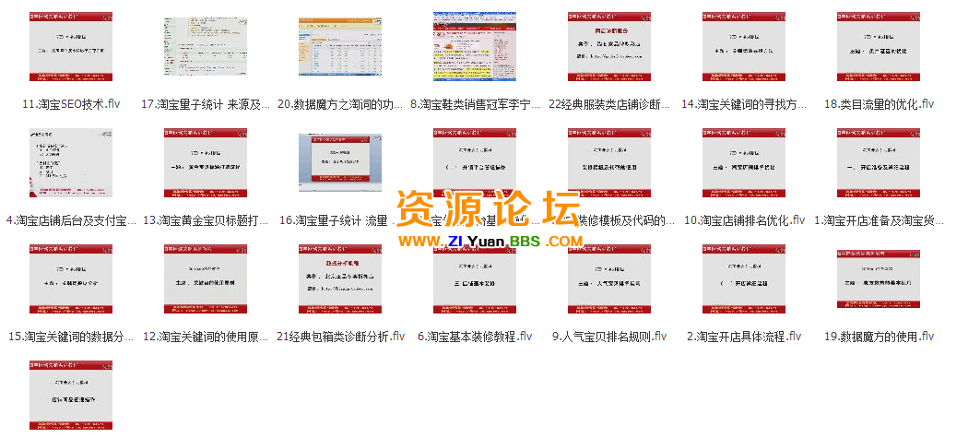Viewport: 980px width, 438px height.
Task: Click file name 8.淘宝鞋类销售冠军李宁…
Action: [x=475, y=104]
